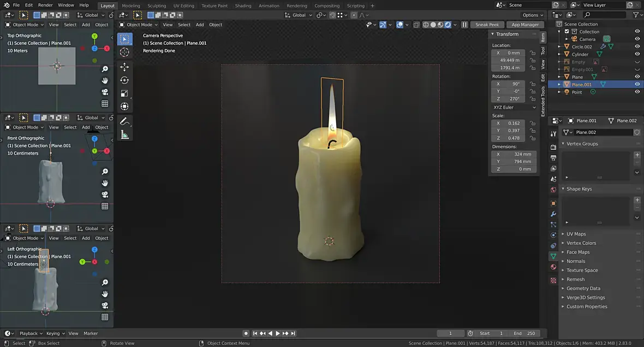Expand Plane.001 in outliner tree
The image size is (644, 347).
tap(559, 84)
